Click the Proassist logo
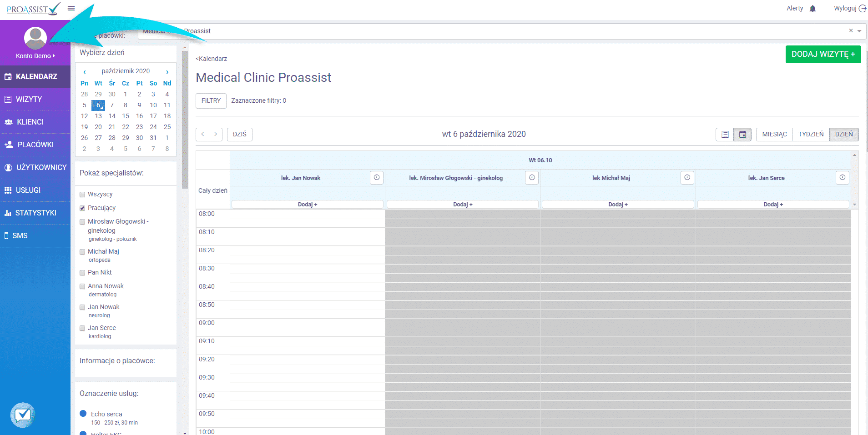This screenshot has height=435, width=868. click(x=33, y=9)
